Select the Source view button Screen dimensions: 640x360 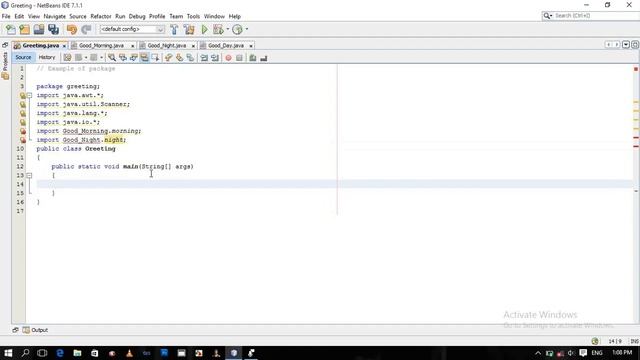(23, 58)
